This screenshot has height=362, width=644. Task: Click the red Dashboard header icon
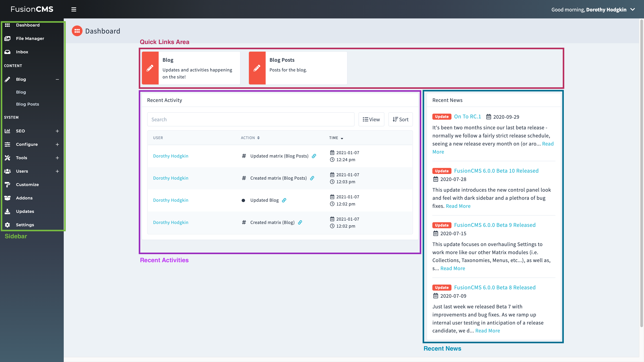pyautogui.click(x=77, y=31)
